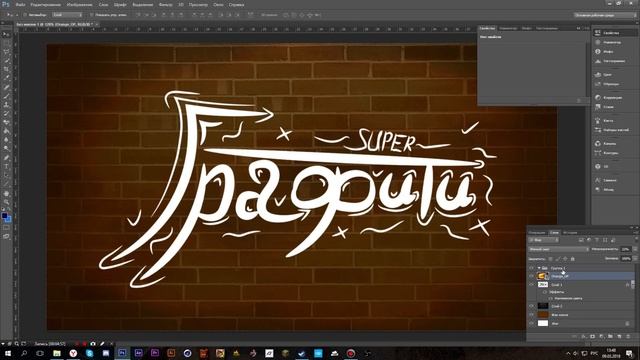Click lock all icon in Layers panel
The width and height of the screenshot is (640, 360).
(x=572, y=259)
